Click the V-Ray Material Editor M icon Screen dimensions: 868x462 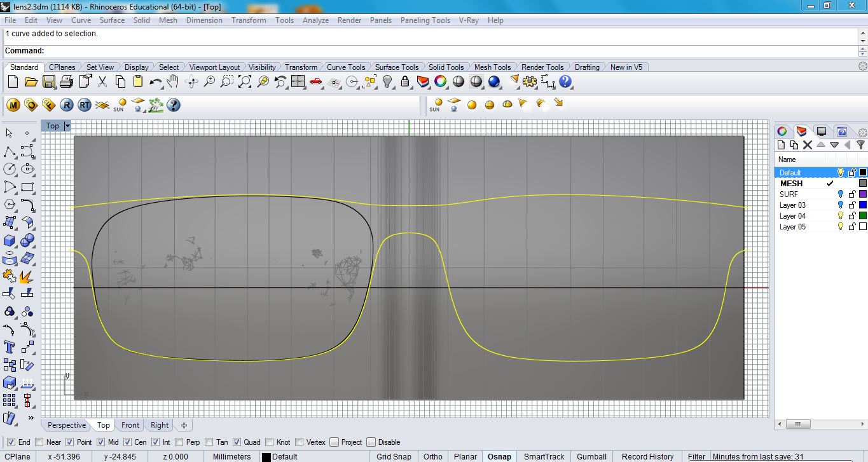tap(13, 105)
